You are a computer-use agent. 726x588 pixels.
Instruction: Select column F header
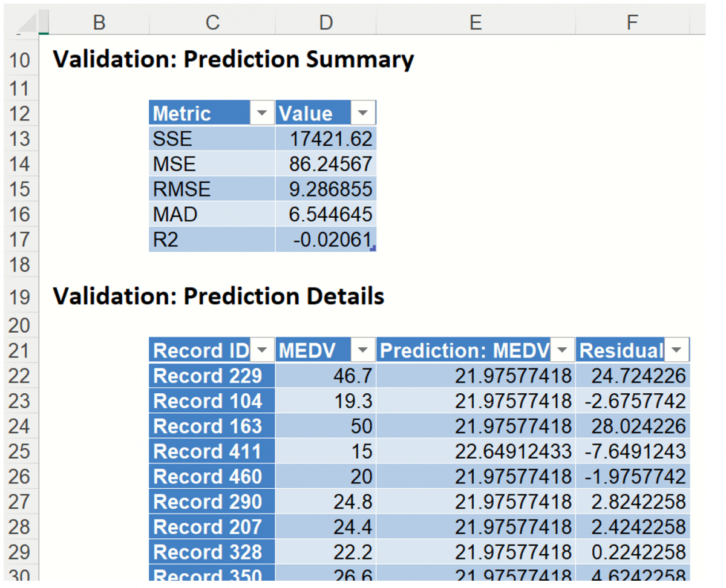pyautogui.click(x=632, y=23)
